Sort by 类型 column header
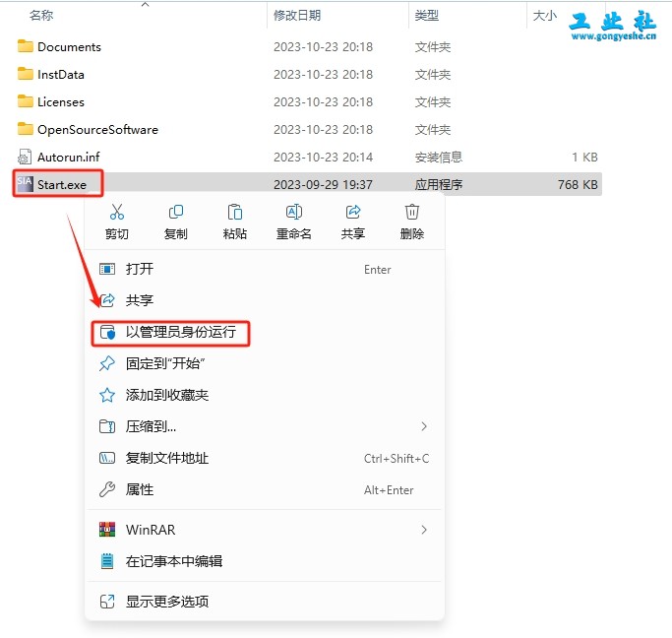Viewport: 672px width, 638px height. pos(426,16)
